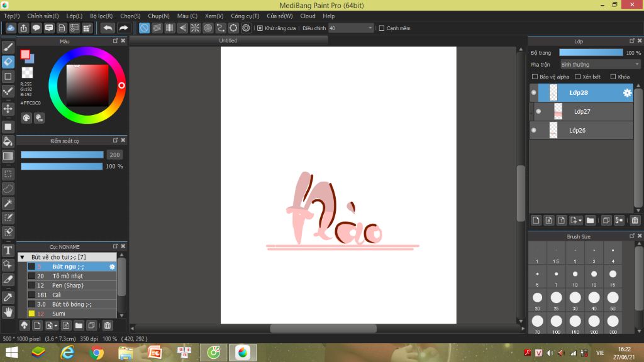Adjust the layer Độ trong opacity slider
This screenshot has width=644, height=362.
pos(591,53)
